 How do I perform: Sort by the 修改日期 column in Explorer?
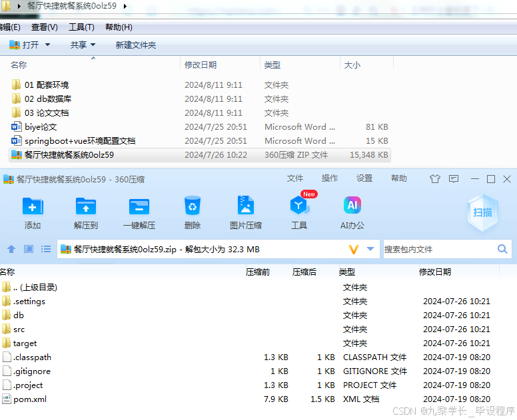(201, 65)
